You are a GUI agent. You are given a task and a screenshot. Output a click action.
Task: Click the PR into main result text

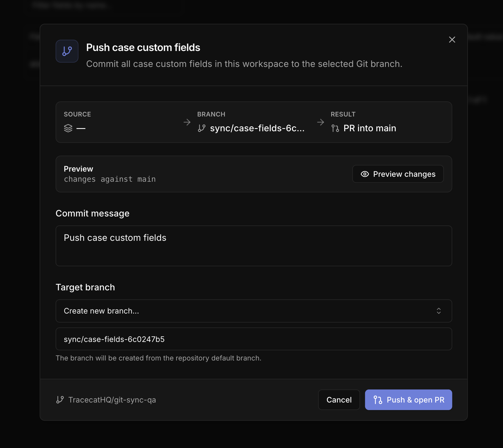tap(370, 128)
